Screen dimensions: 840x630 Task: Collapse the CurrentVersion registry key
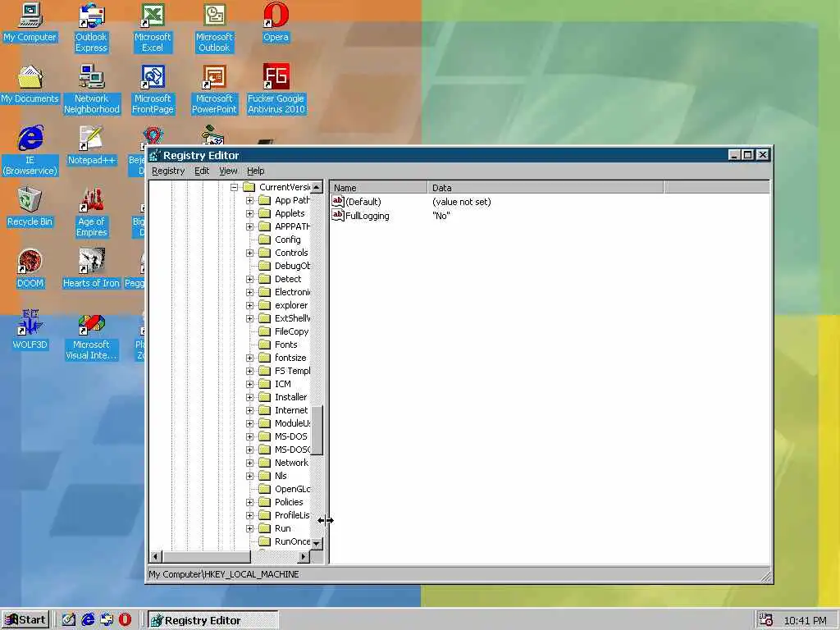(x=234, y=187)
